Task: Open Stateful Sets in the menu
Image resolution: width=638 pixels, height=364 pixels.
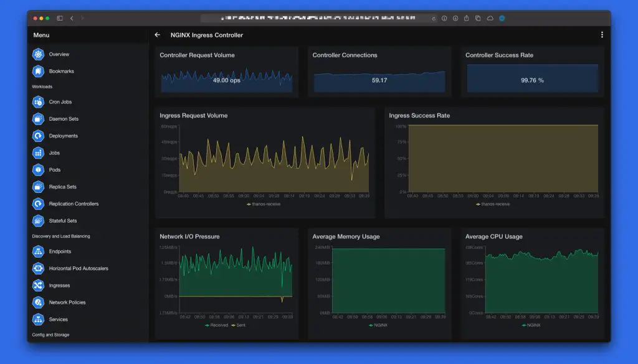Action: (x=63, y=221)
